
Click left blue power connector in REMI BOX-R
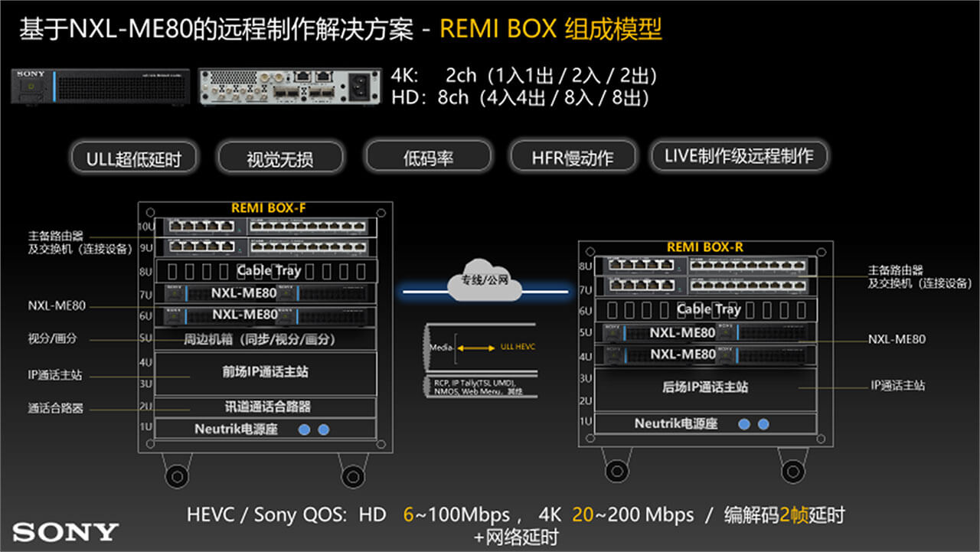click(x=745, y=424)
